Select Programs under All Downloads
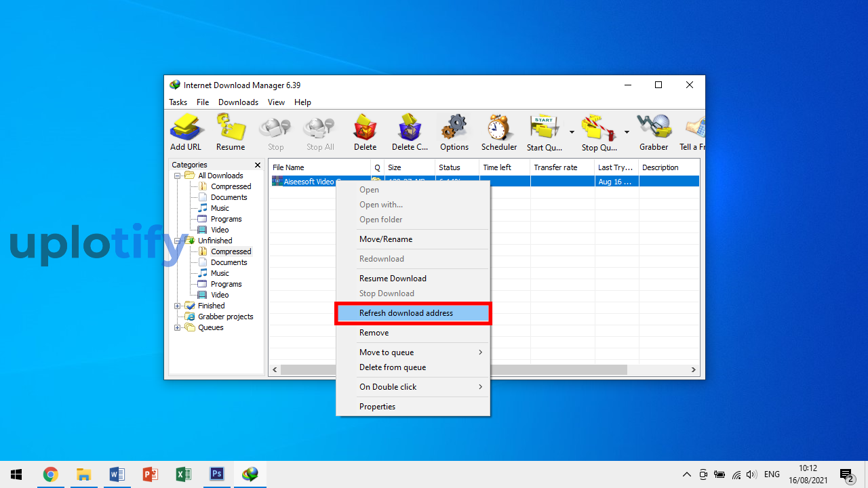This screenshot has width=868, height=488. [x=226, y=219]
